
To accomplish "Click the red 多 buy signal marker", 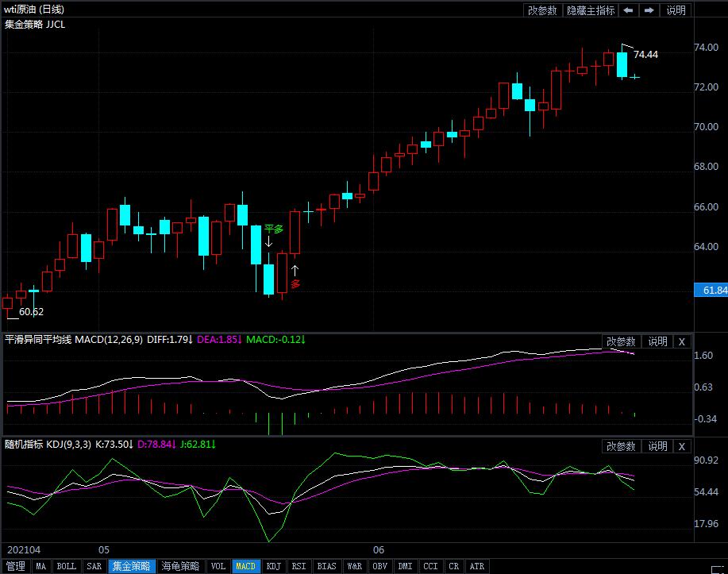I will 295,283.
